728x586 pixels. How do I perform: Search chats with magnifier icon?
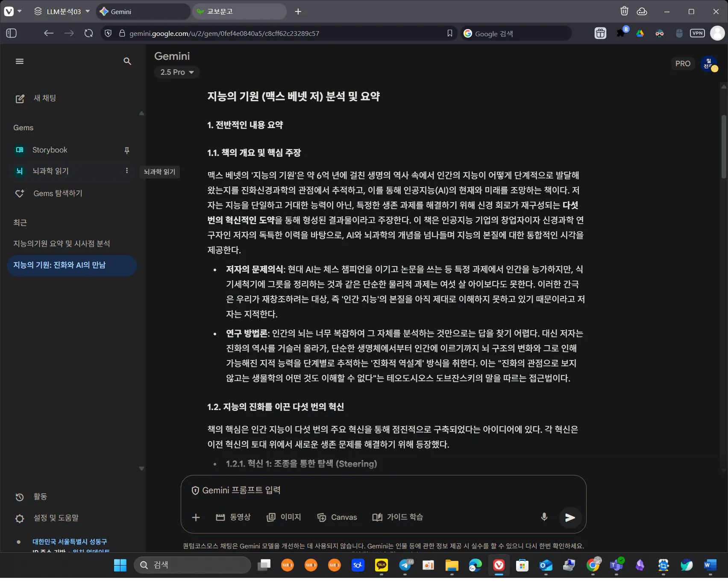click(x=127, y=62)
